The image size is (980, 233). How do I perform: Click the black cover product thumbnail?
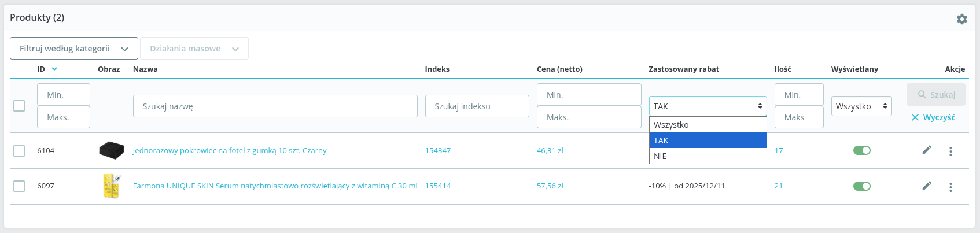pyautogui.click(x=111, y=150)
